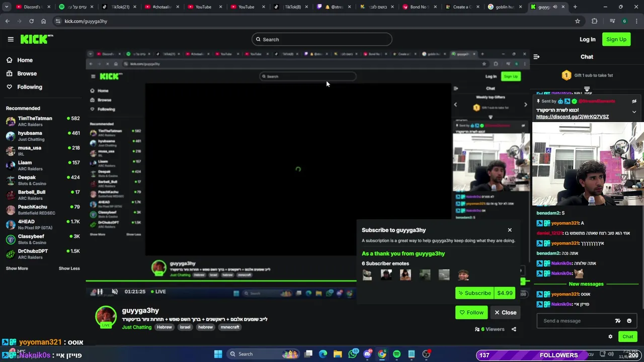Click the Gift 1 sub badge
The height and width of the screenshot is (362, 644).
pos(567,75)
